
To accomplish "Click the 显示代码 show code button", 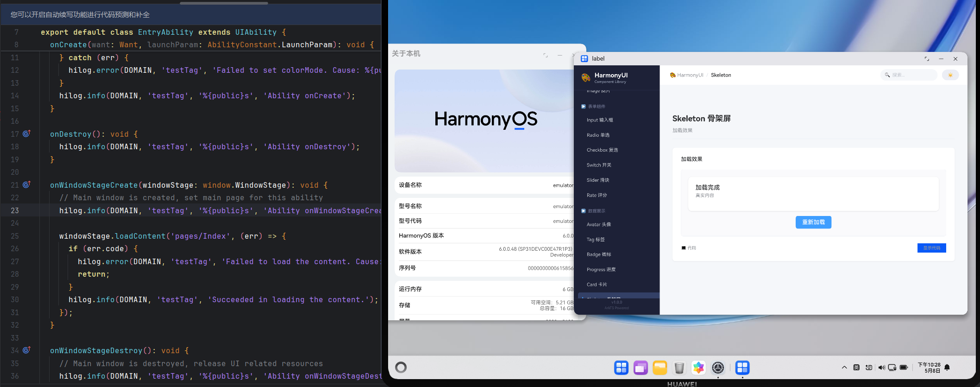I will coord(931,248).
